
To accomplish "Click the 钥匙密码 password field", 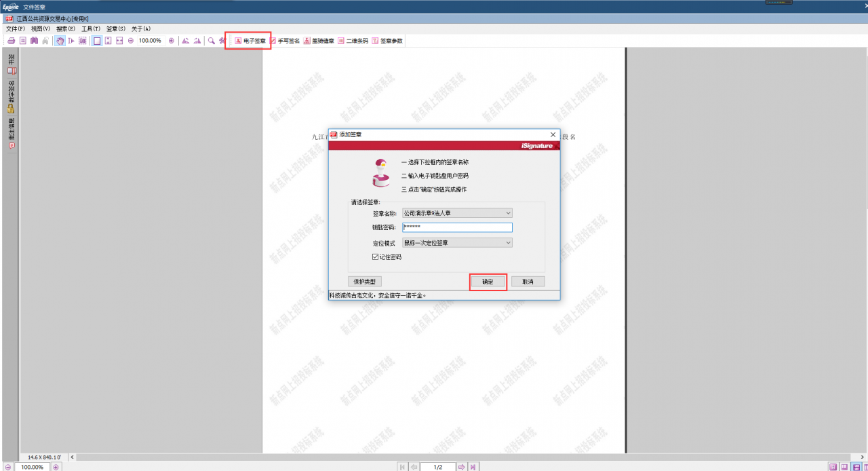I will [x=457, y=228].
